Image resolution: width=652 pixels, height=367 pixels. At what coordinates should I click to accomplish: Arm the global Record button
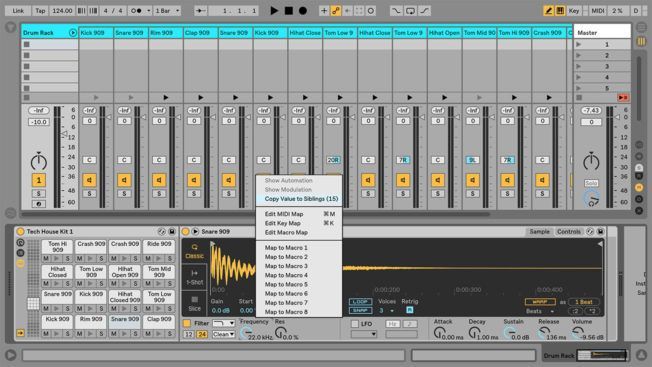pyautogui.click(x=303, y=11)
